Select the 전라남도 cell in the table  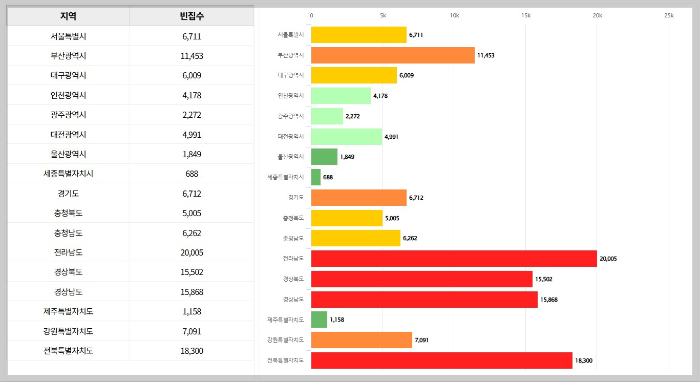68,252
